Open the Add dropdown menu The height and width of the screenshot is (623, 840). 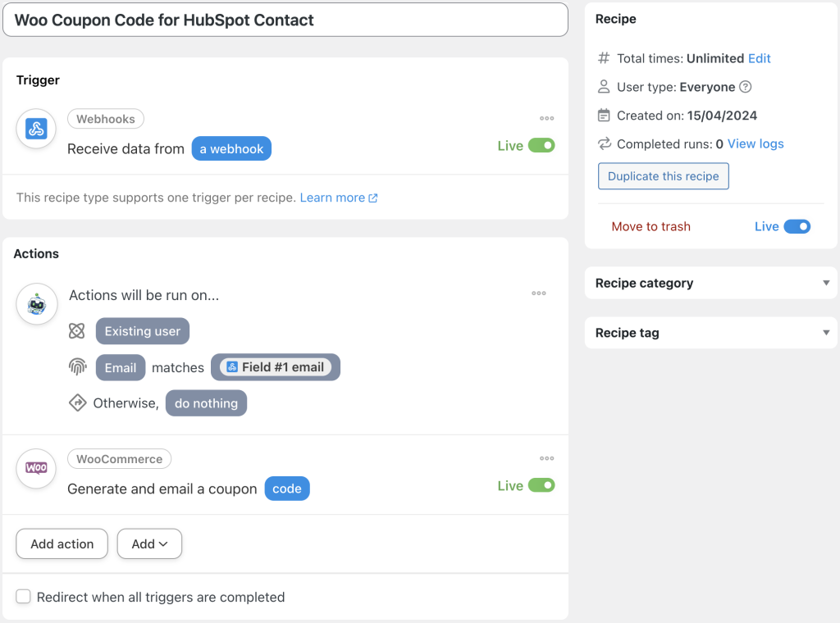click(x=149, y=543)
